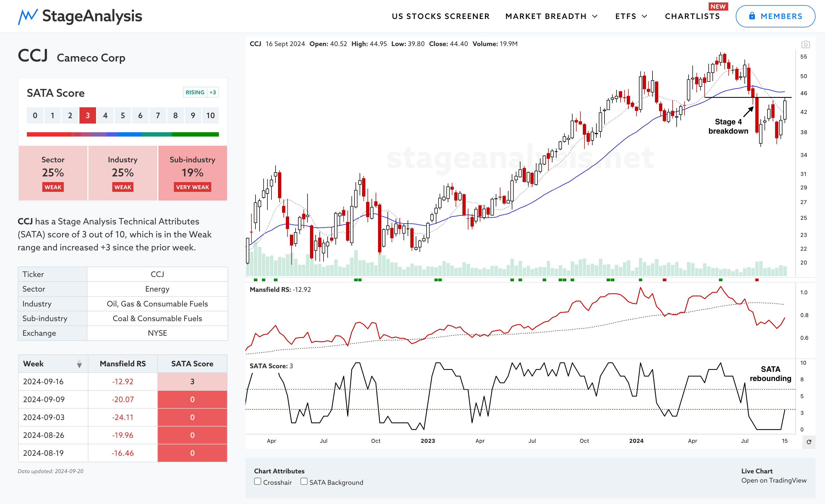Click the 2024-09-03 week cell
Screen dimensions: 825x504
[53, 417]
